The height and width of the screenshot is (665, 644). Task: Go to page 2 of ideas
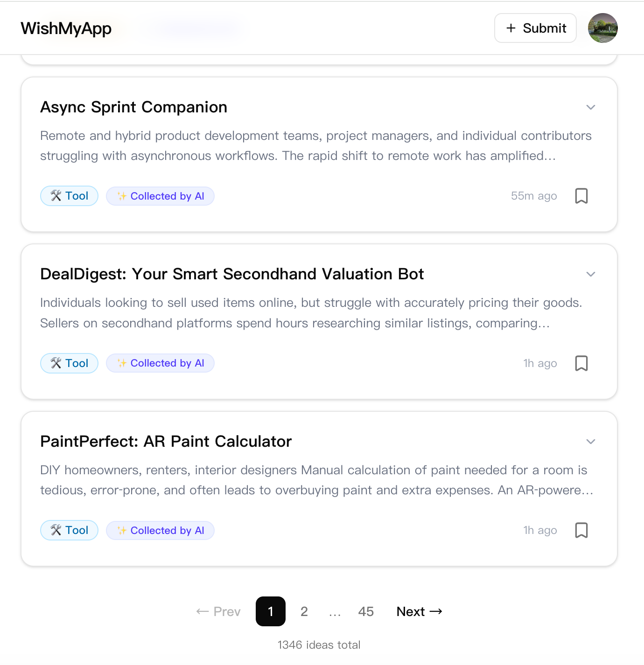pos(304,611)
